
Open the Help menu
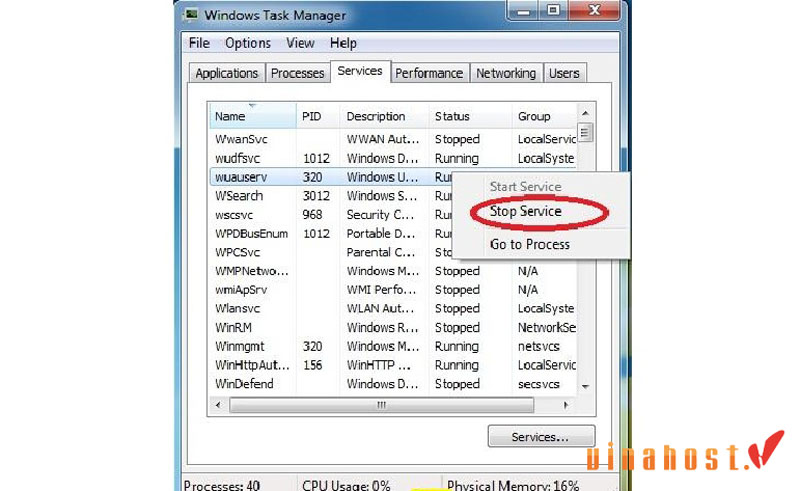pos(343,43)
